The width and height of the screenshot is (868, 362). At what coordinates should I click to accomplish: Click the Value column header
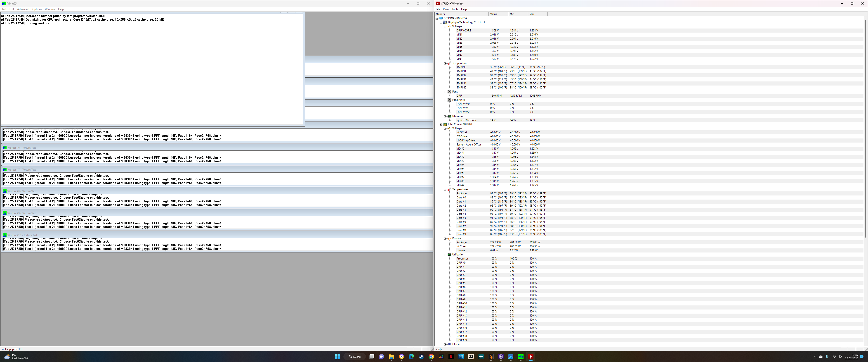(x=498, y=14)
